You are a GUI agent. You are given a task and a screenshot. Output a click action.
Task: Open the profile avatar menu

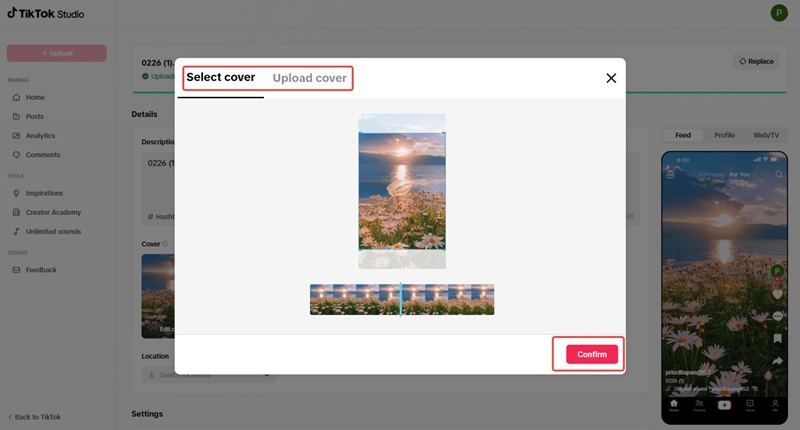779,13
